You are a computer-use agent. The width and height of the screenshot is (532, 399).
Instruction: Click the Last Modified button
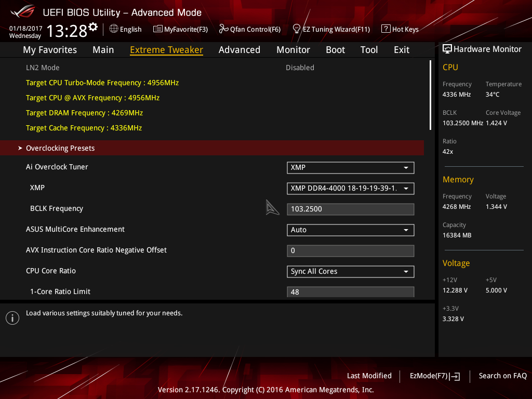[x=369, y=376]
